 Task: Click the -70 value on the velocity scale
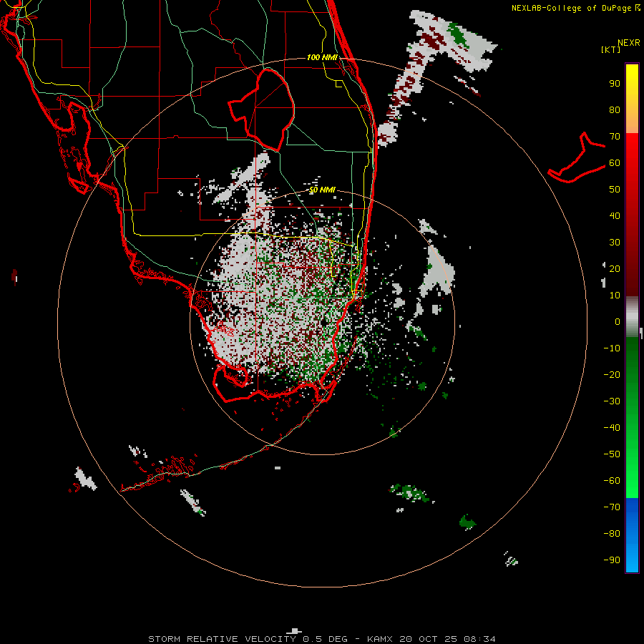(612, 507)
